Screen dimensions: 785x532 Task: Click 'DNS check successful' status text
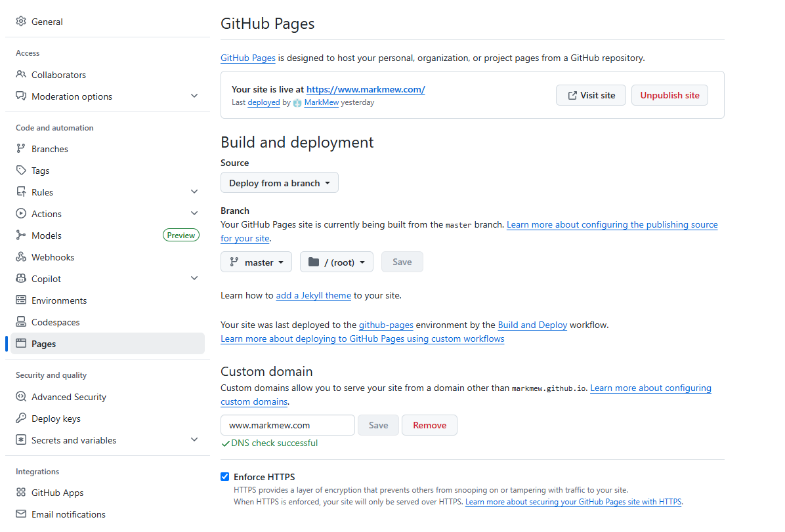pyautogui.click(x=274, y=443)
